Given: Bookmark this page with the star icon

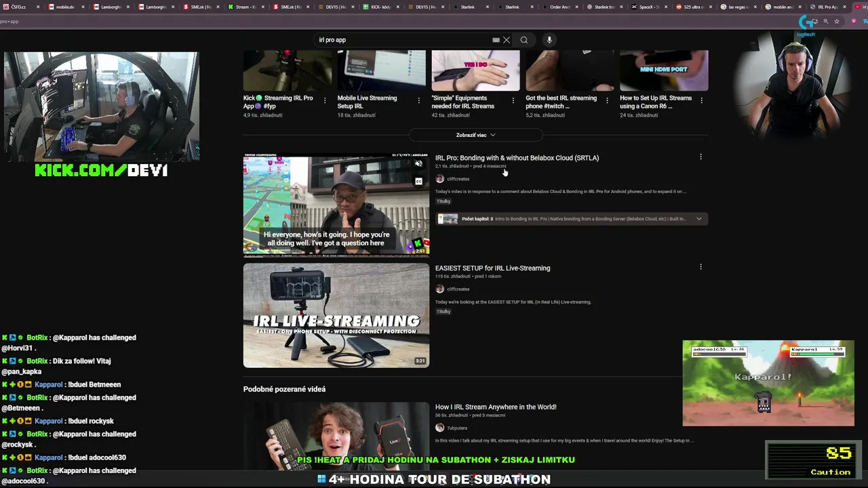Looking at the screenshot, I should (x=837, y=22).
